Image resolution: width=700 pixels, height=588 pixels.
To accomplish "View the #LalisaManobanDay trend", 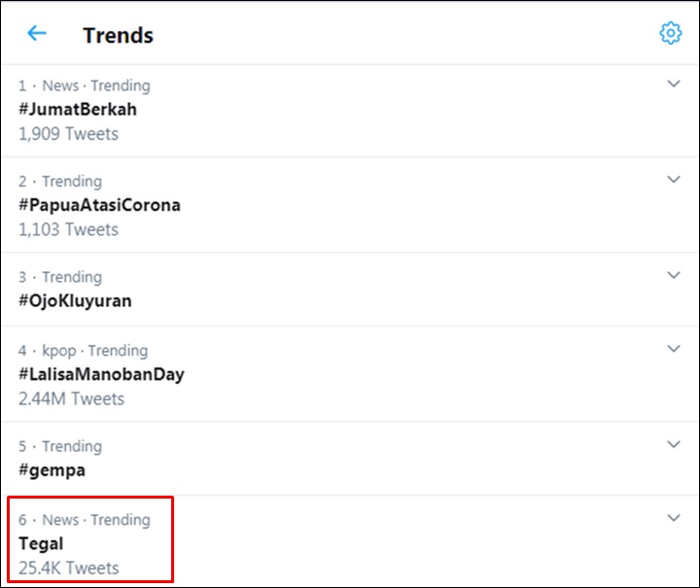I will (x=101, y=375).
